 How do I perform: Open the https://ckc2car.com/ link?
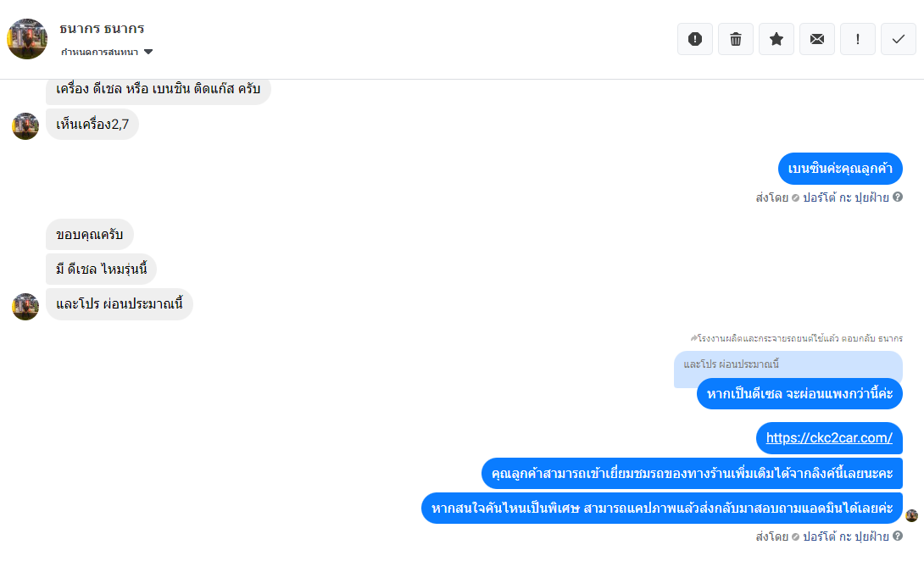(829, 438)
